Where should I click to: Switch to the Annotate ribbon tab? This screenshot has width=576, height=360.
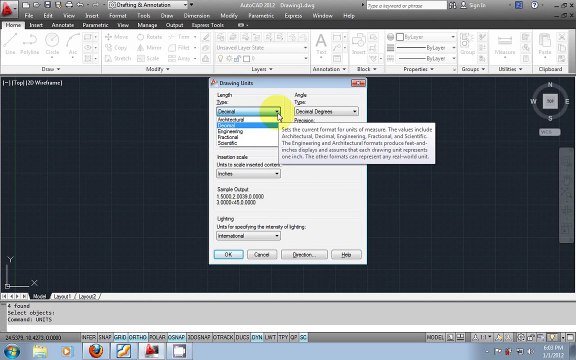(x=62, y=25)
